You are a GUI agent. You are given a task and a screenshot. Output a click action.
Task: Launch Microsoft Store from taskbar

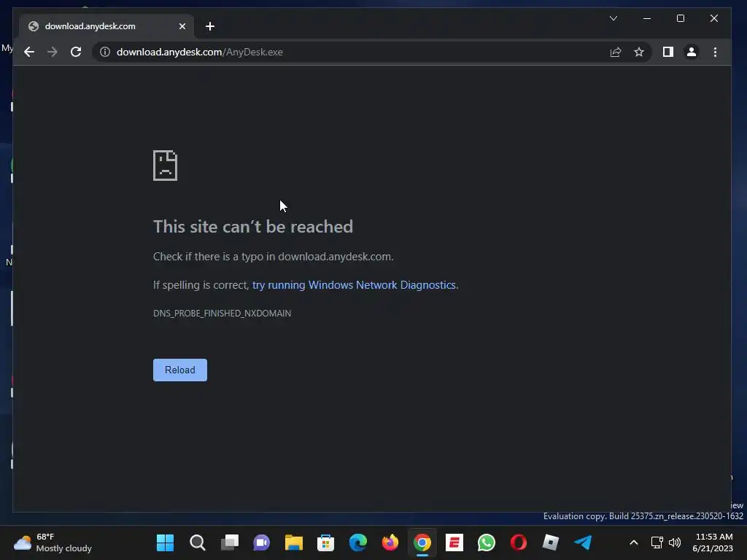coord(326,542)
